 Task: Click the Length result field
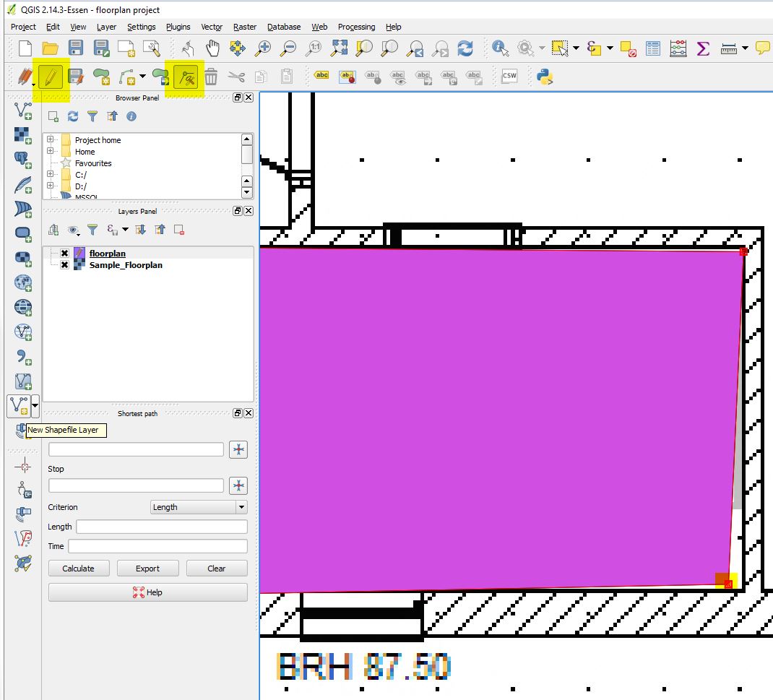pyautogui.click(x=162, y=527)
